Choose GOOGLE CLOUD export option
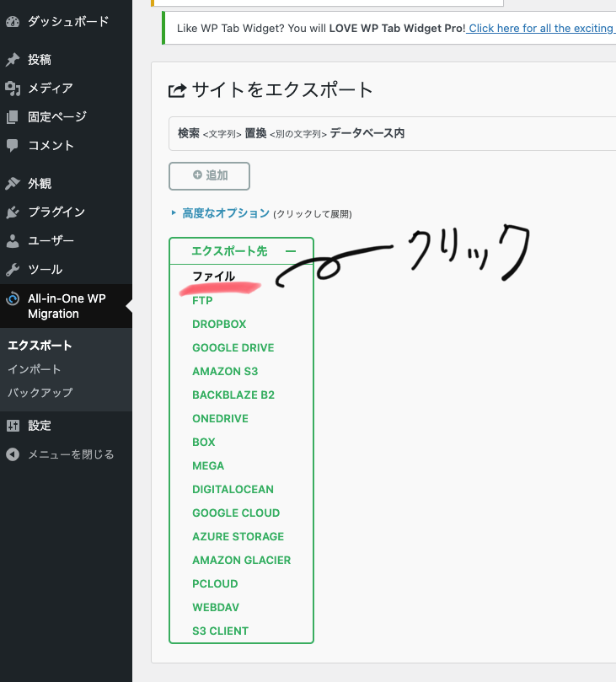The height and width of the screenshot is (682, 616). click(236, 513)
